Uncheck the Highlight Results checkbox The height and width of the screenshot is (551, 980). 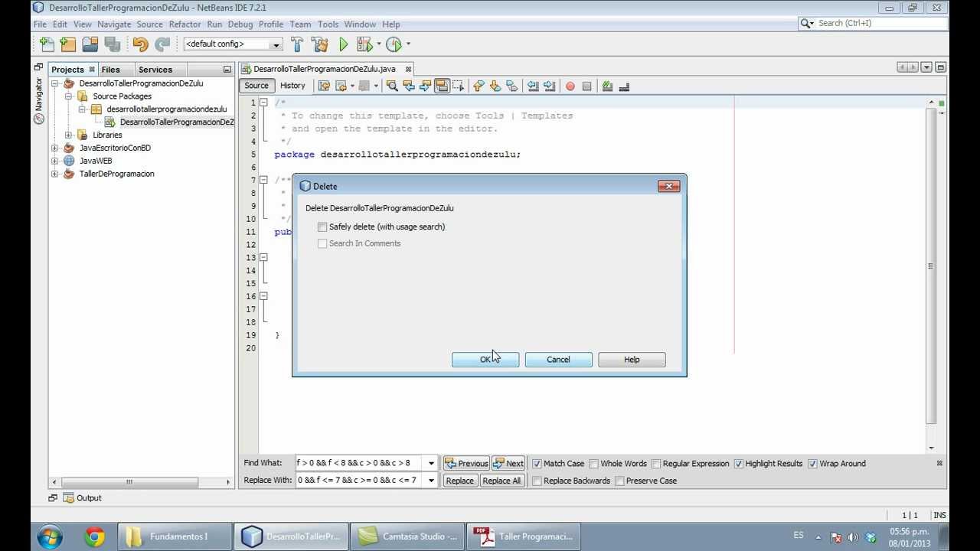pyautogui.click(x=739, y=464)
